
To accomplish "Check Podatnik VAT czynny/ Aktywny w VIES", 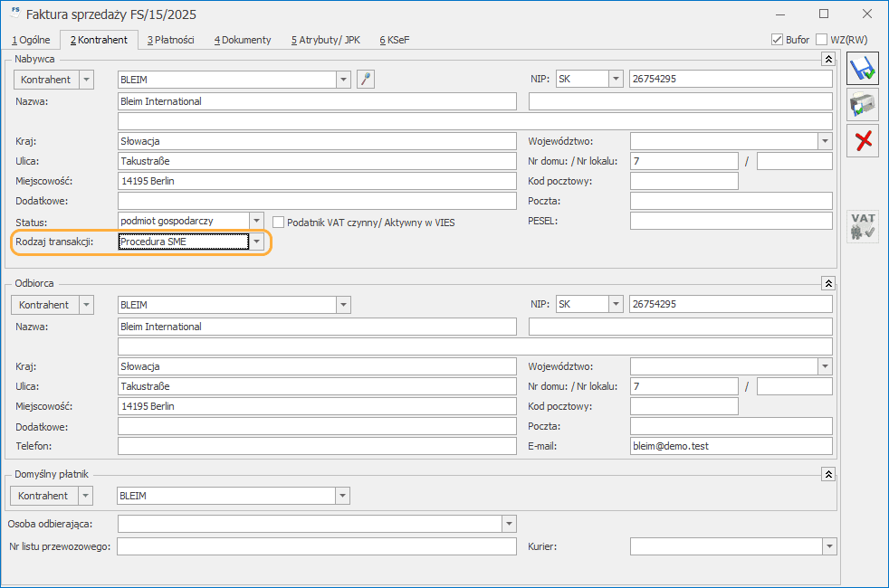I will point(278,222).
